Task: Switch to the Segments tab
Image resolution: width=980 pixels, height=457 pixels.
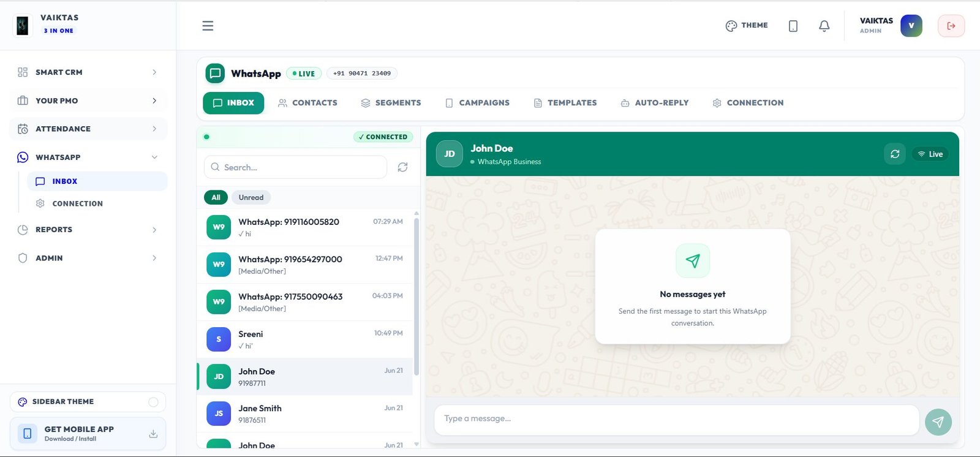Action: coord(391,103)
